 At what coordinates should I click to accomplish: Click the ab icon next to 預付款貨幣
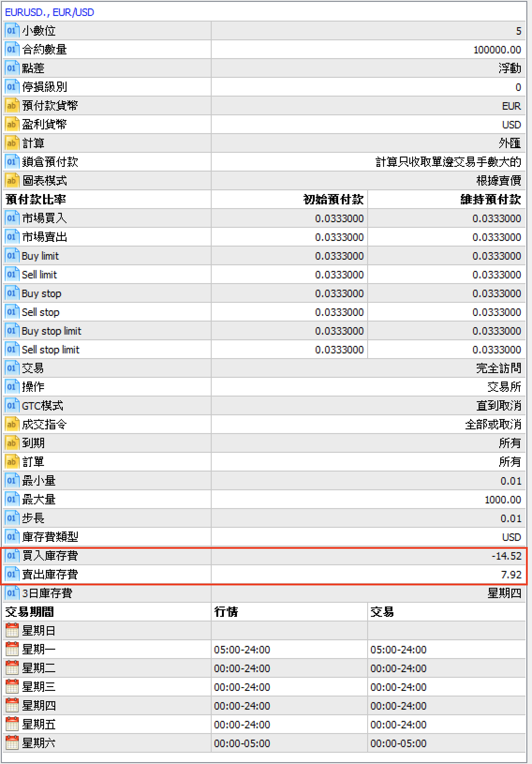[12, 105]
